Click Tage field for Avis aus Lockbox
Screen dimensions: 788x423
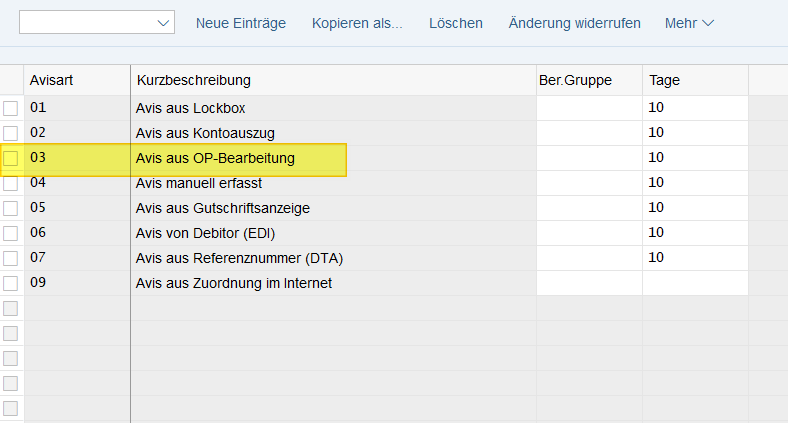tap(695, 108)
